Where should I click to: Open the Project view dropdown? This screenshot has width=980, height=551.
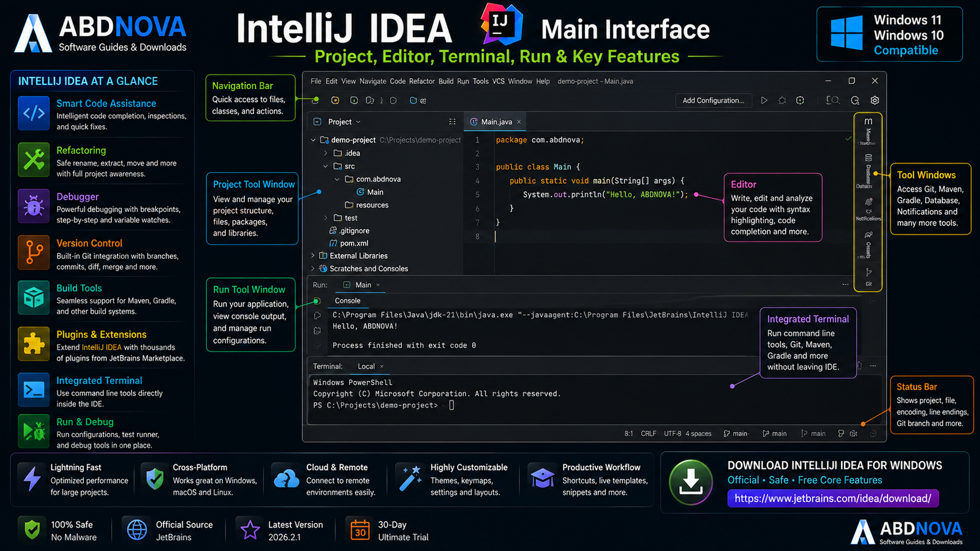pyautogui.click(x=345, y=122)
